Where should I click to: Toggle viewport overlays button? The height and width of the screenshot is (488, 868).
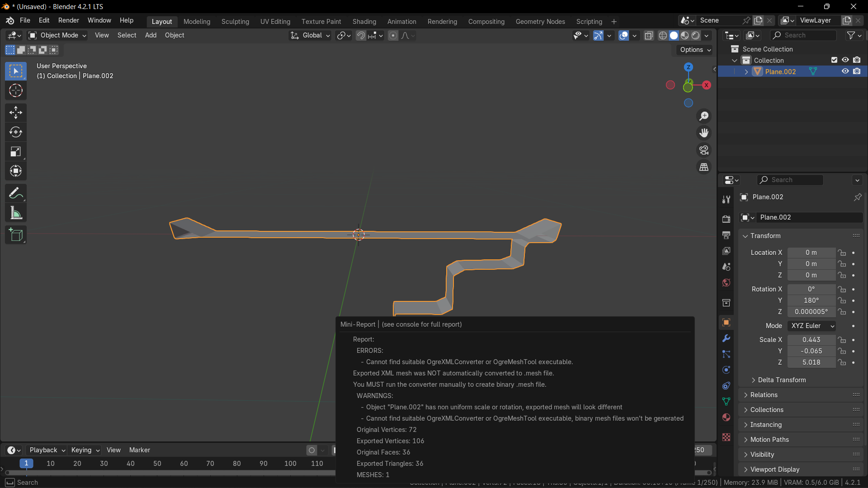pos(623,36)
